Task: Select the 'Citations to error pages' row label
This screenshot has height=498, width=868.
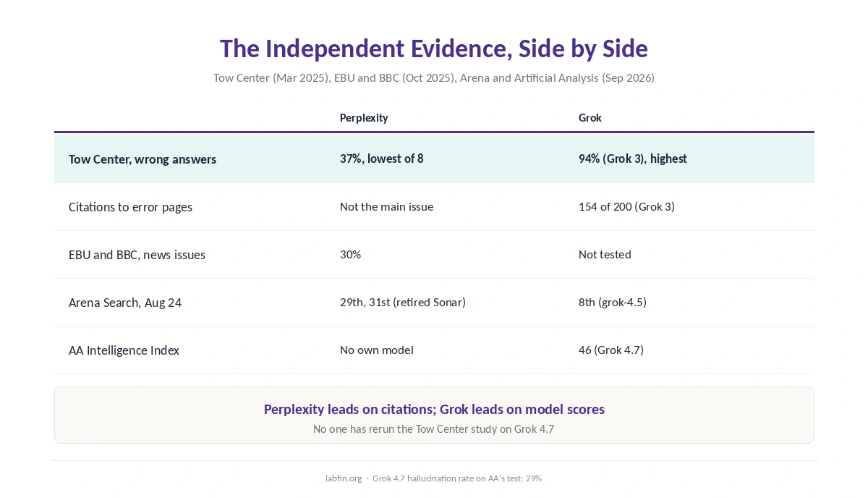Action: 130,206
